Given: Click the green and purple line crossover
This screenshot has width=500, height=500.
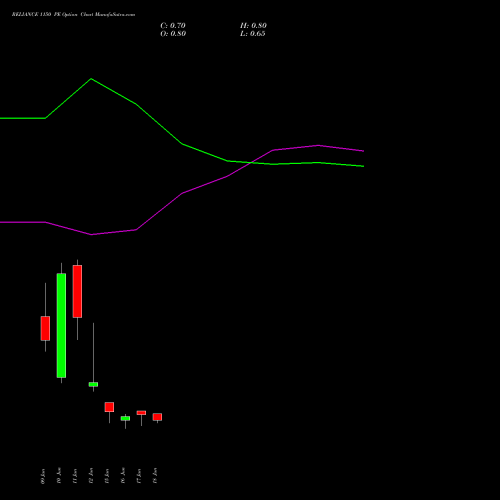Looking at the screenshot, I should (x=252, y=162).
